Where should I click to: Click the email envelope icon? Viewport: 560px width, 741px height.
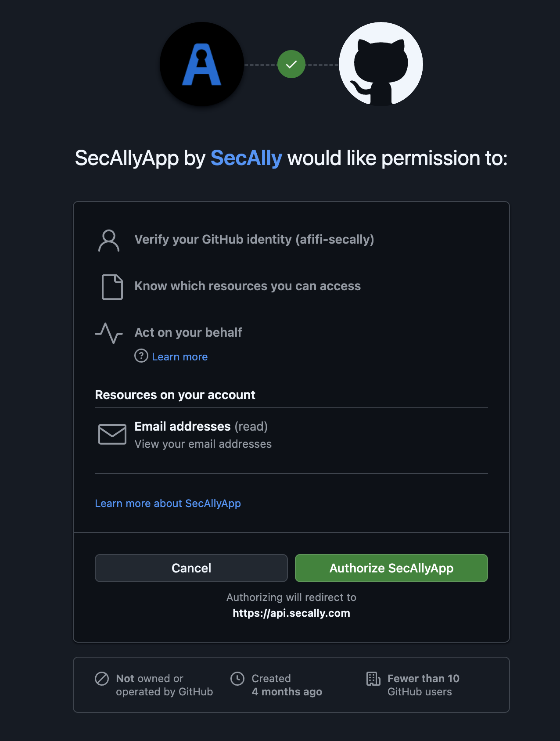pyautogui.click(x=112, y=434)
